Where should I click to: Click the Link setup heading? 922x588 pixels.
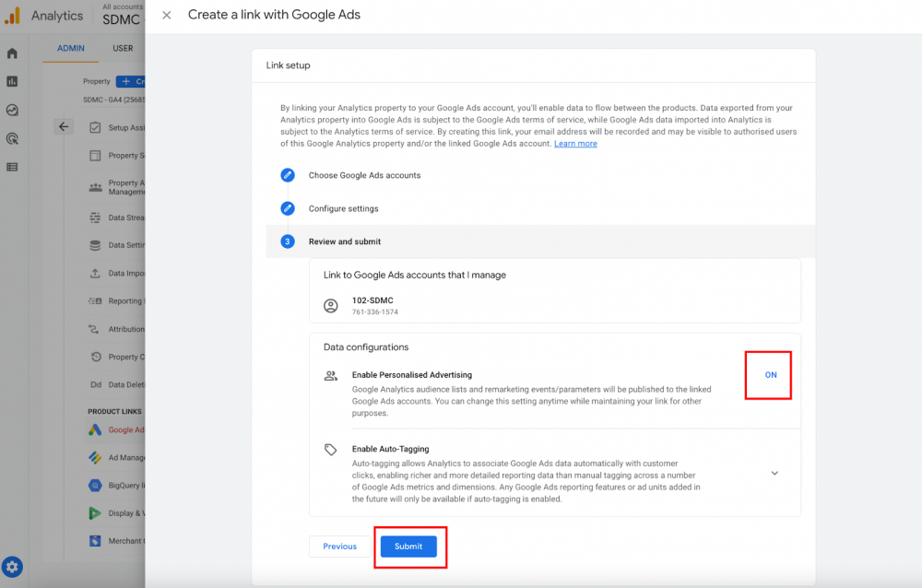point(288,65)
